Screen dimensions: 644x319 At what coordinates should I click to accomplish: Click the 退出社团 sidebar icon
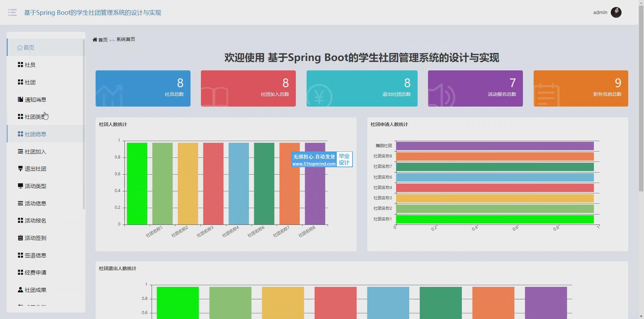point(20,169)
